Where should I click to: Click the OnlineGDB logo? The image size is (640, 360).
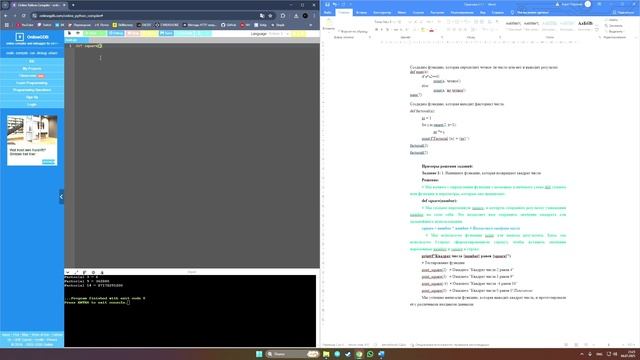32,37
